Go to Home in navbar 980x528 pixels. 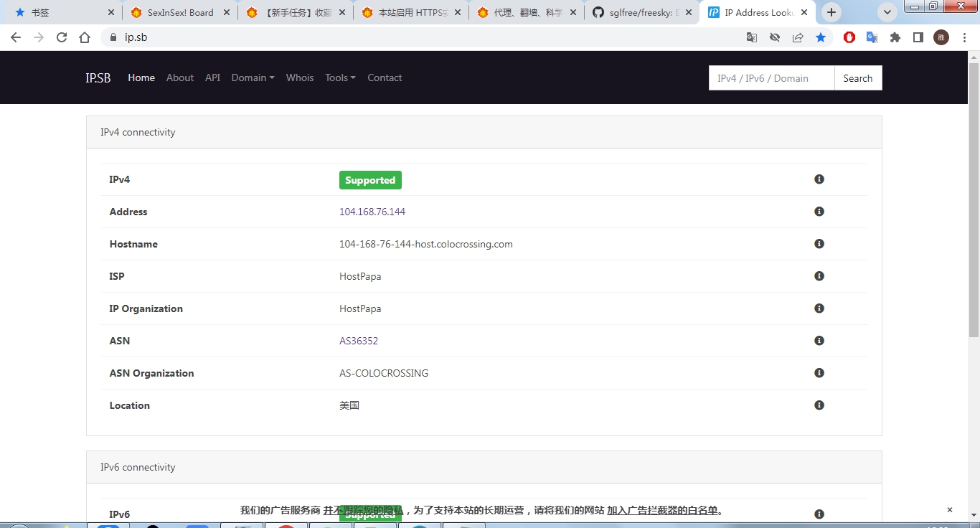141,77
